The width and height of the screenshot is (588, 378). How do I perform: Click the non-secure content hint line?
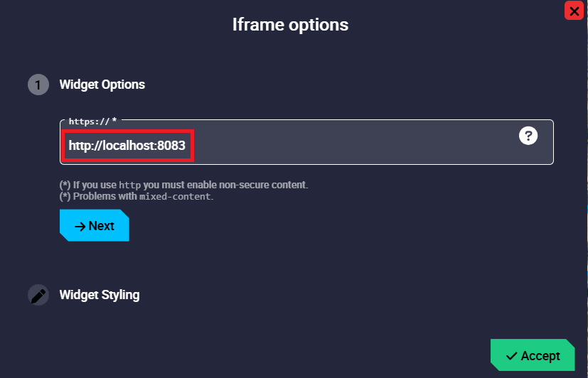click(x=213, y=185)
